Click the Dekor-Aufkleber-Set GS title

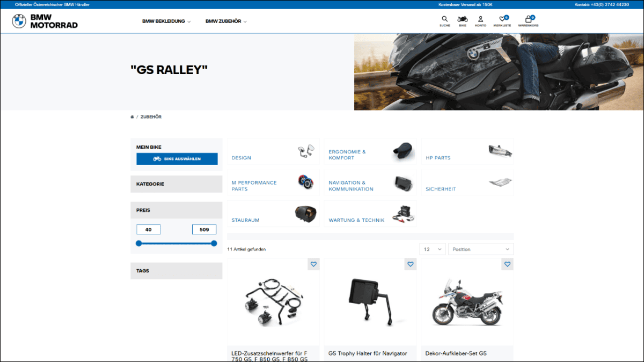pos(456,353)
